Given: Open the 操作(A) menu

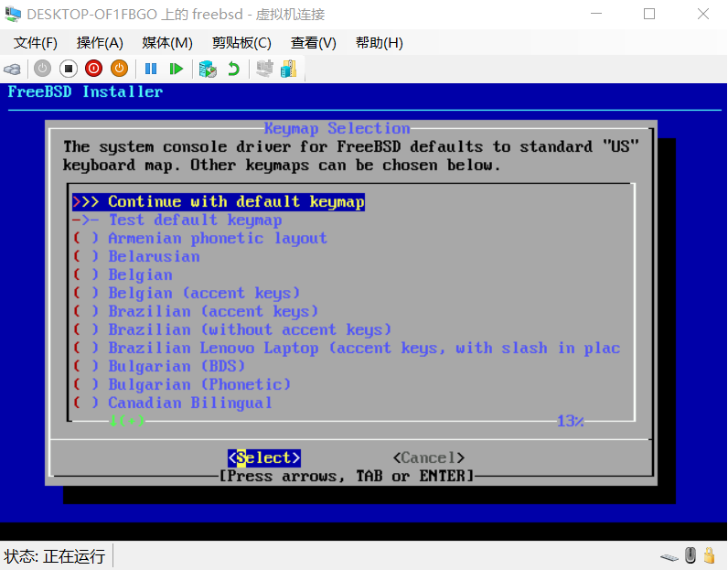Looking at the screenshot, I should (100, 43).
